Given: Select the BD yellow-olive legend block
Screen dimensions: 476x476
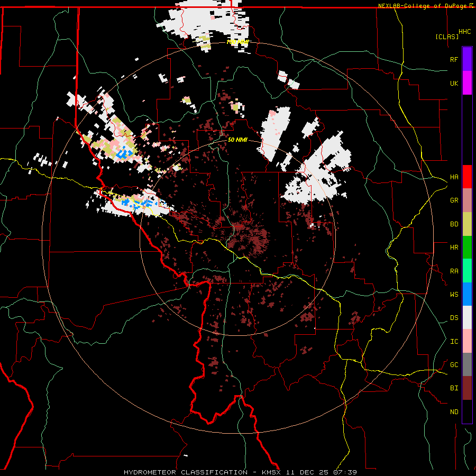Looking at the screenshot, I should coord(467,224).
